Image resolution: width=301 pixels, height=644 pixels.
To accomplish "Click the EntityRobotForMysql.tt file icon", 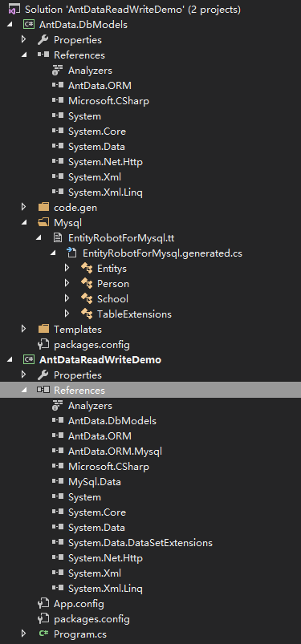I will 58,238.
